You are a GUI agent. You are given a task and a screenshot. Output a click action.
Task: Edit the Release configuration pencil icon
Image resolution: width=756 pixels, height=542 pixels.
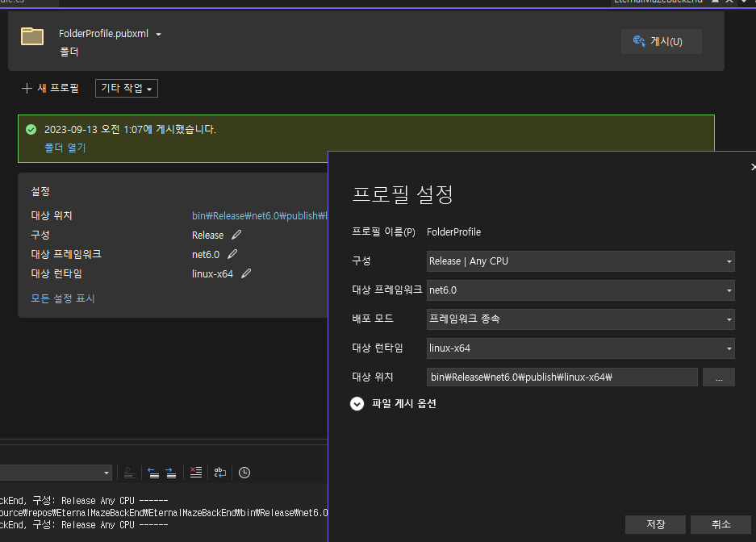[236, 235]
